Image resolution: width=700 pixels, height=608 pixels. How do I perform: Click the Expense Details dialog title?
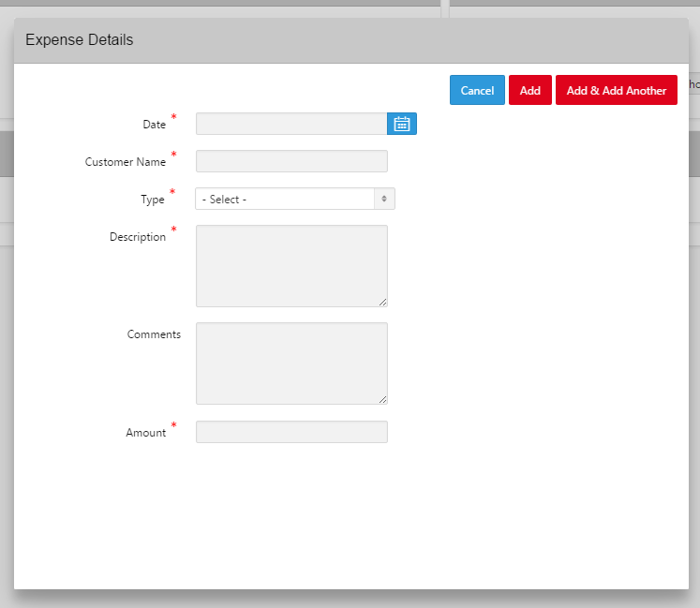[79, 40]
